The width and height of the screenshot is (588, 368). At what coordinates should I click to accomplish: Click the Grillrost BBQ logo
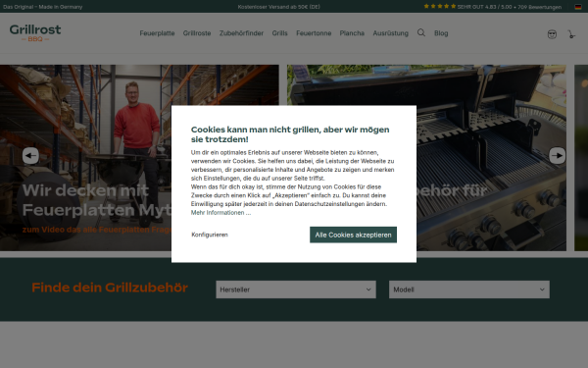coord(35,32)
